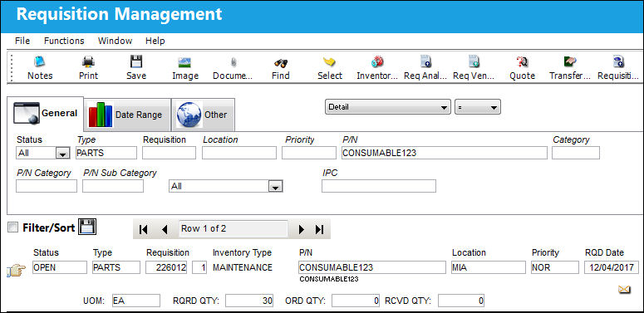
Task: Click the UOM field showing EA
Action: 136,301
